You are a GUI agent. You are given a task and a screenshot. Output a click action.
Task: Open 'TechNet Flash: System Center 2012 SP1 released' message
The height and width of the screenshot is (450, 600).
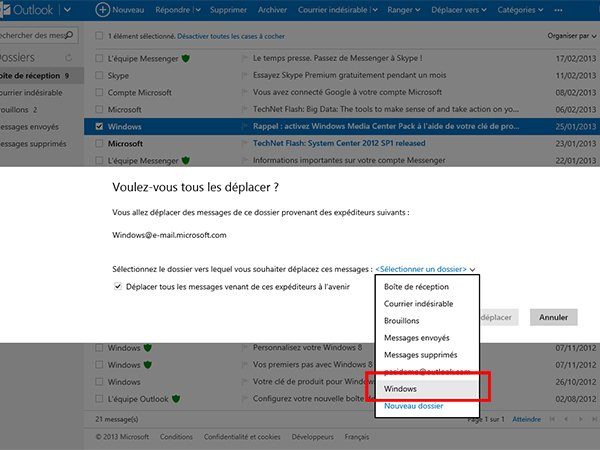tap(339, 143)
